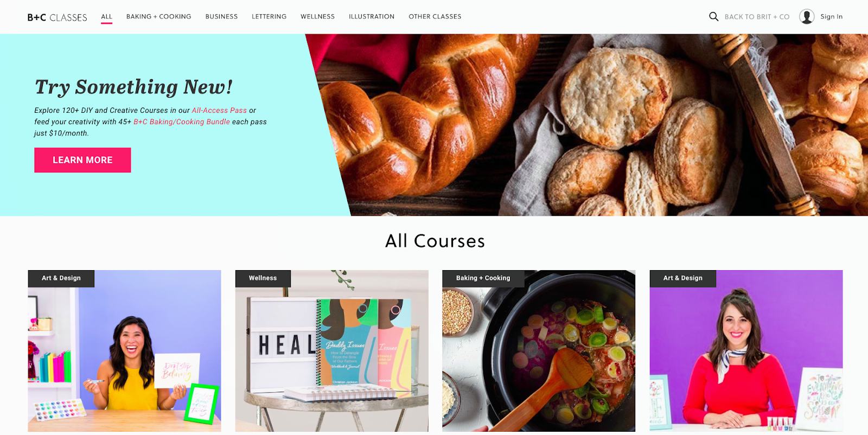Follow the All-Access Pass link
868x435 pixels.
[219, 110]
